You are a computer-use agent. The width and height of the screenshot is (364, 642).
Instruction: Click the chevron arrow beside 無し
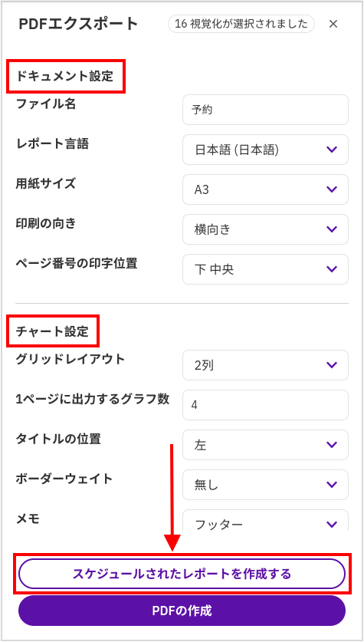332,484
